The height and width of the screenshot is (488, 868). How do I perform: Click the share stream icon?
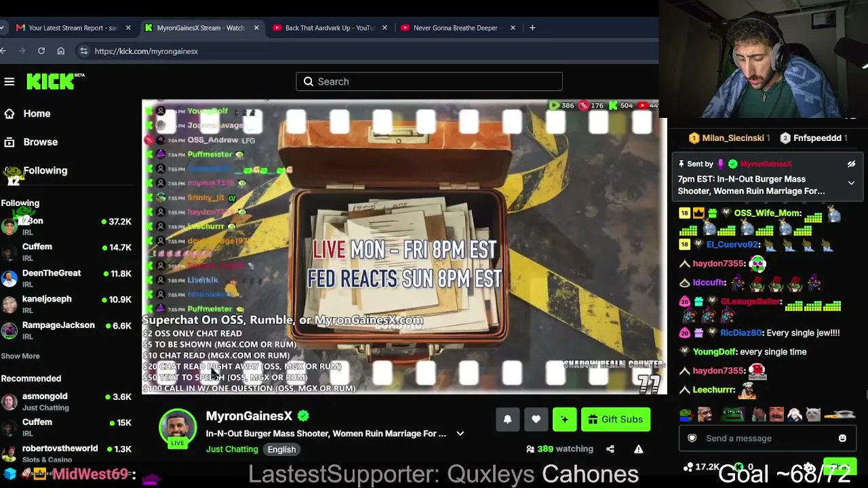pos(610,449)
